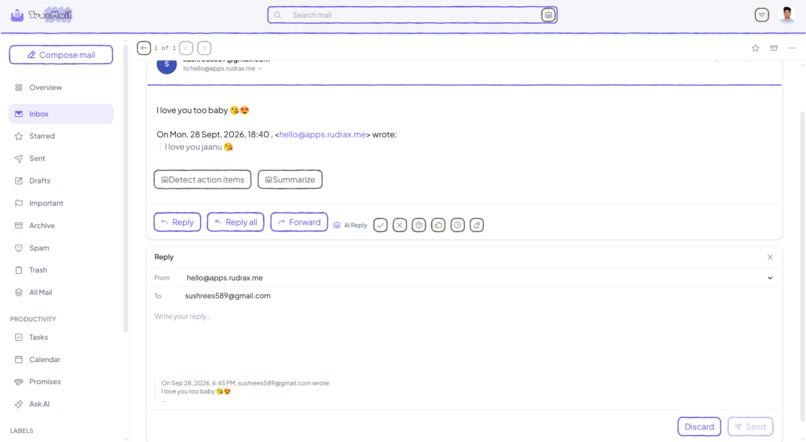Open Tasks under Productivity

61,337
